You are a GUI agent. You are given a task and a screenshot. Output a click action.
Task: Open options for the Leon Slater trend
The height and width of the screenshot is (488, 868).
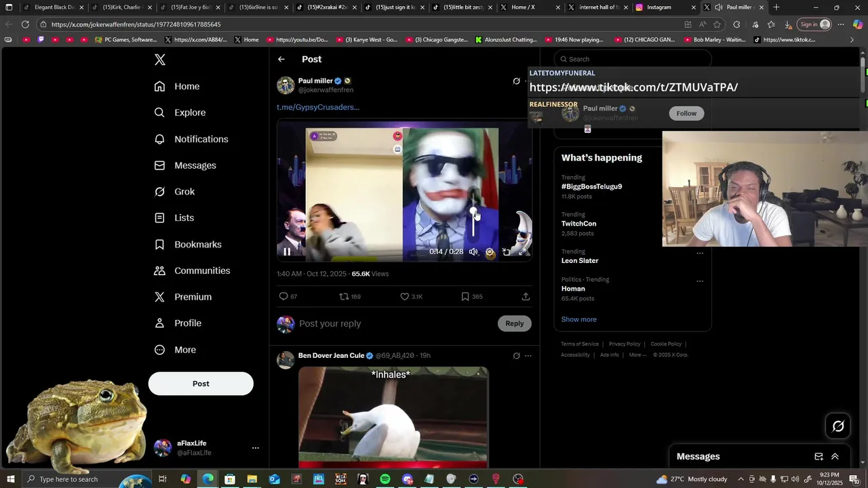click(700, 253)
